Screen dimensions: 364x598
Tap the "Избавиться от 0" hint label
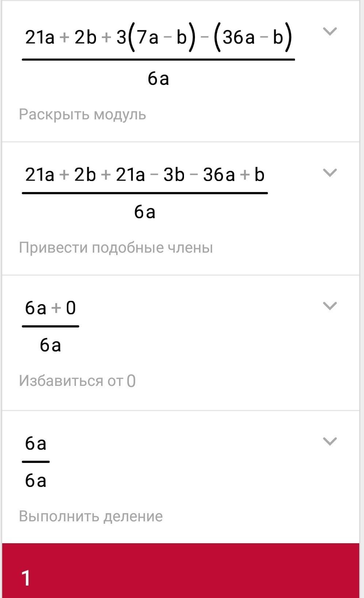[x=77, y=381]
